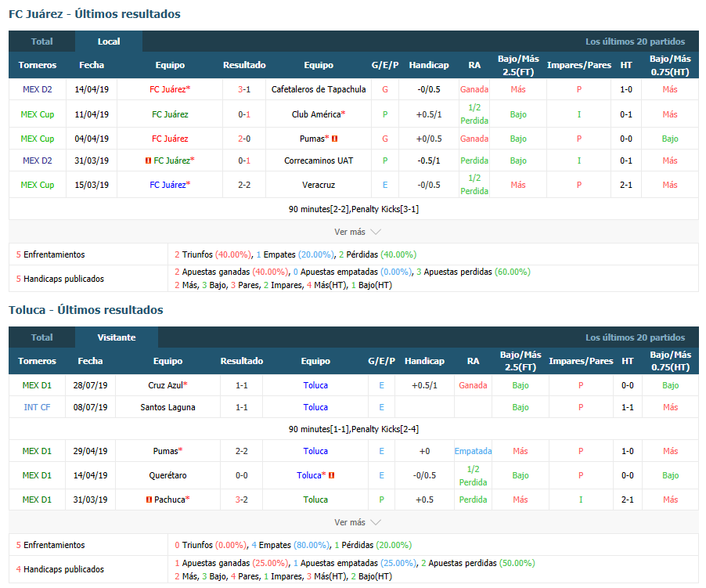Click Cafetaleros de Tapachula team name
Screen dimensions: 706x588
319,89
